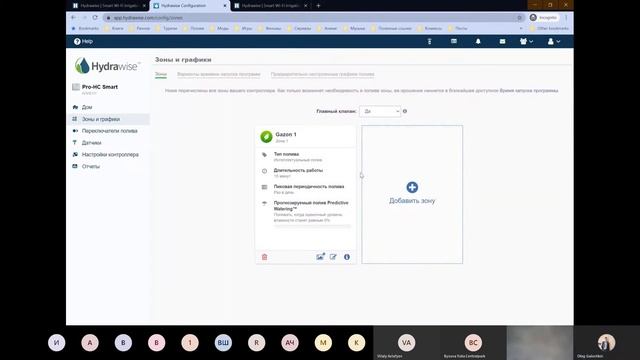Image resolution: width=640 pixels, height=360 pixels.
Task: Click the browser back arrow
Action: click(73, 18)
